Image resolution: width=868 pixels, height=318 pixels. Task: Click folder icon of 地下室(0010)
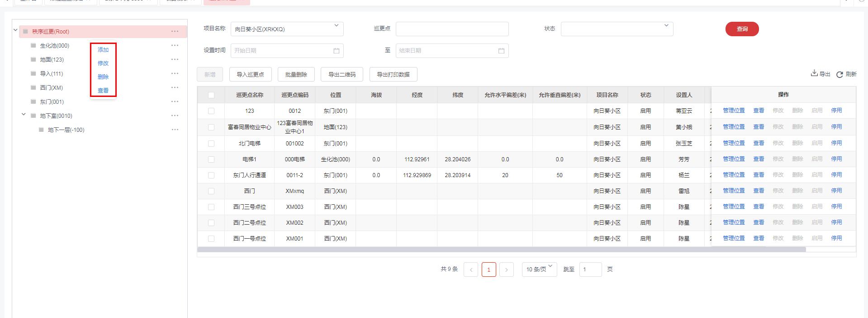click(33, 116)
